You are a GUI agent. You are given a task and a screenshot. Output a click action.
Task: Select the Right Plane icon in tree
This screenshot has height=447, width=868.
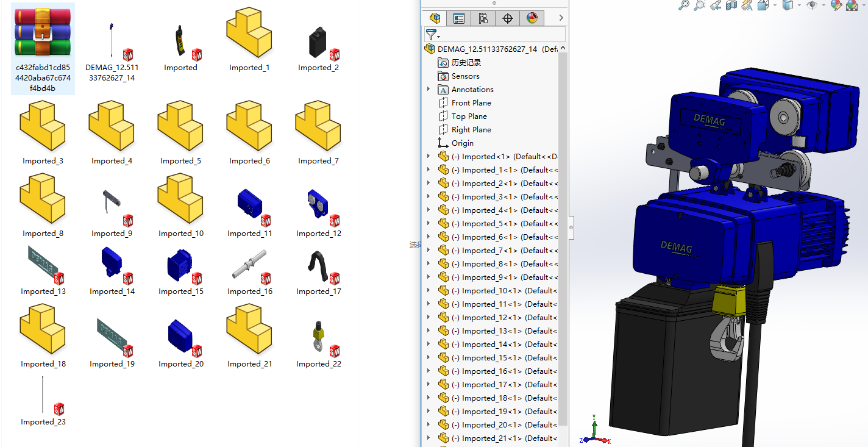click(x=443, y=129)
